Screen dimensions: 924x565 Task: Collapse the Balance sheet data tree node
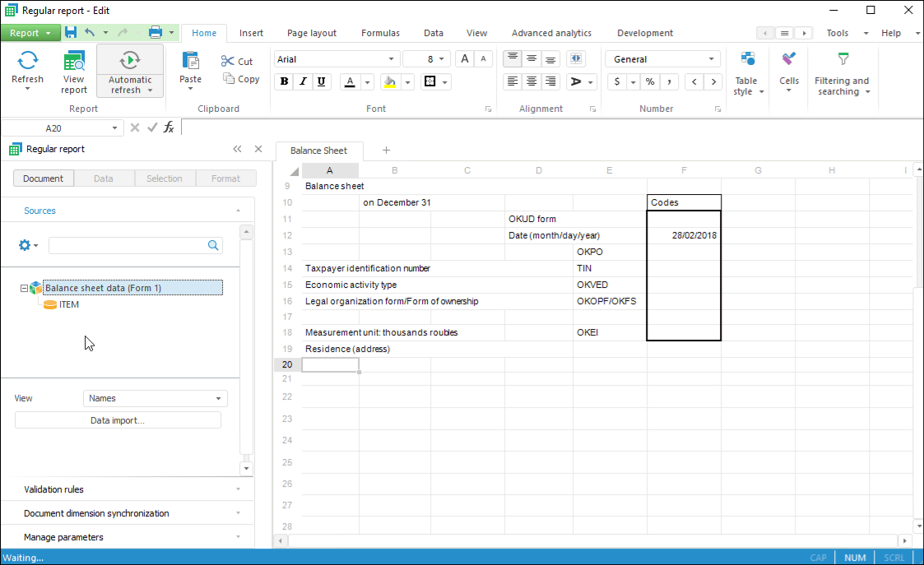[x=24, y=288]
